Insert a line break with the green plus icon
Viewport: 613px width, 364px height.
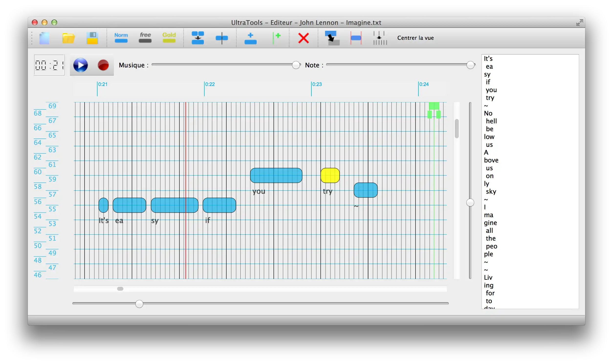click(277, 38)
